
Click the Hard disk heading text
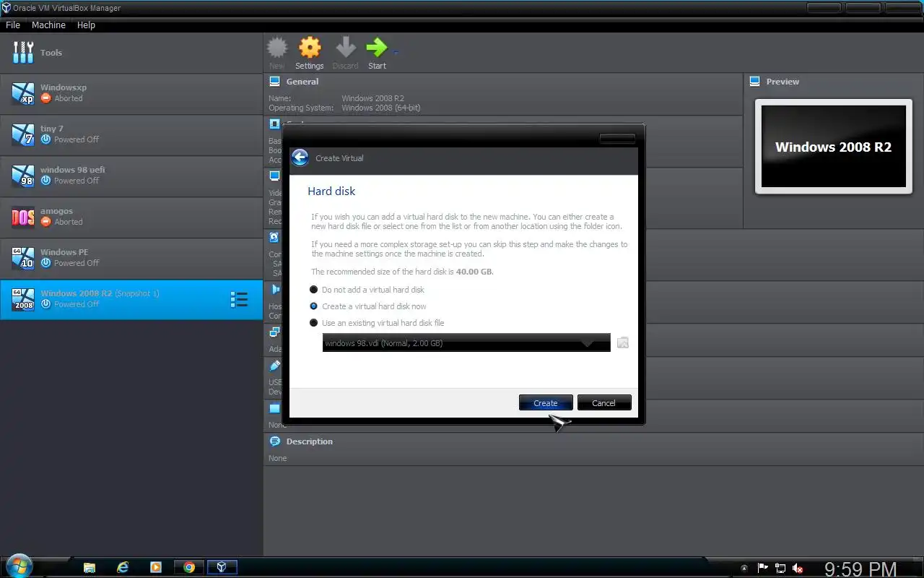coord(331,191)
